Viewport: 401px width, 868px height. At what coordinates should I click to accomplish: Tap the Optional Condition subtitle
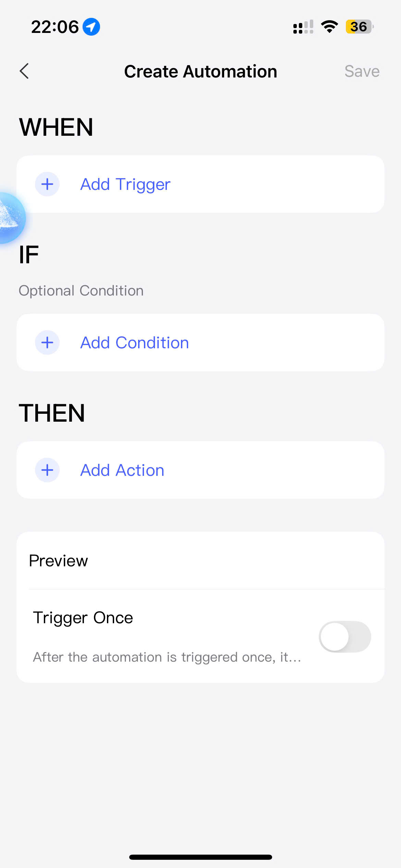click(x=81, y=291)
